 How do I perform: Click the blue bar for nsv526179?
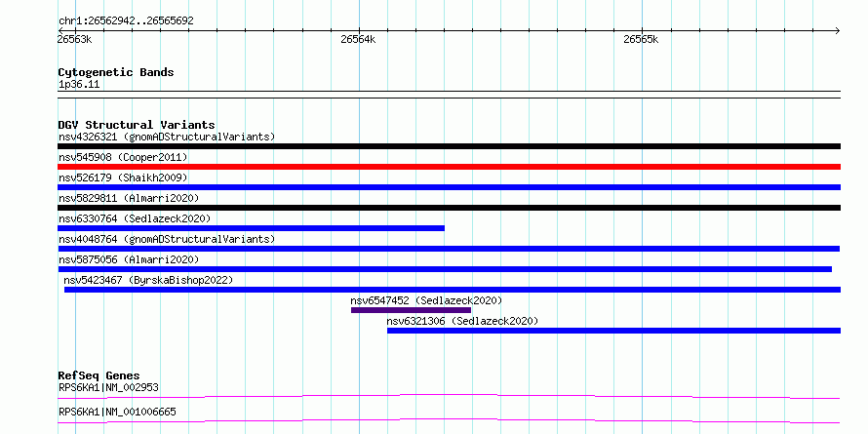tap(449, 187)
